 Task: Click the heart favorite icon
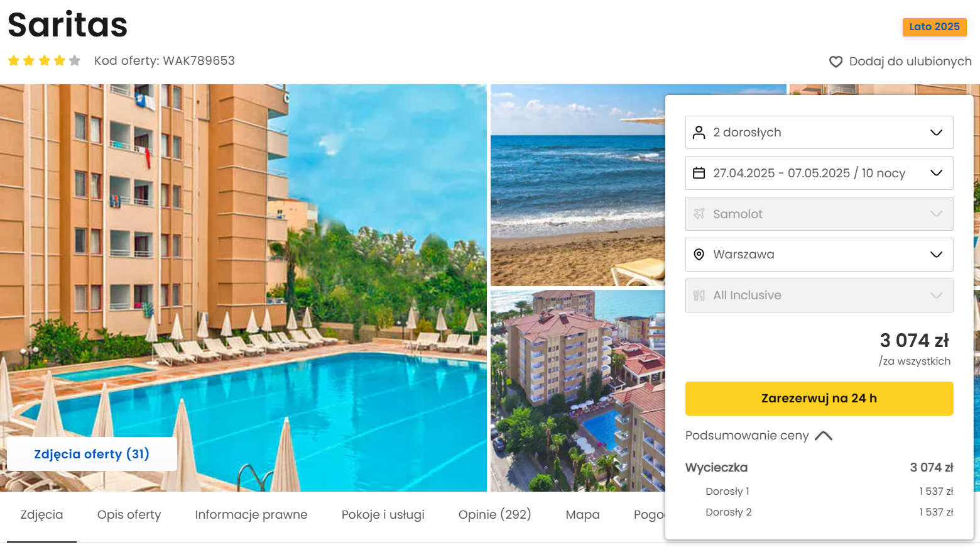[x=836, y=62]
